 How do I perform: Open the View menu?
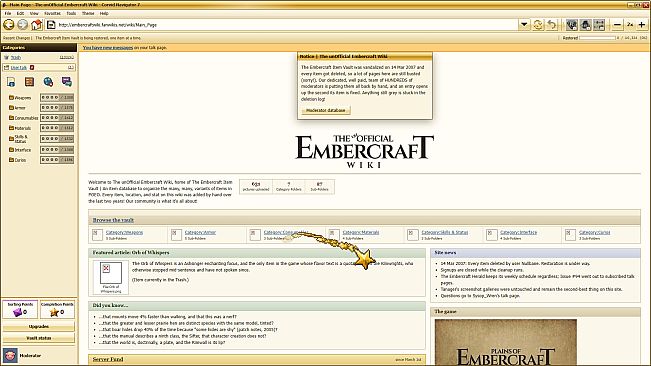[x=34, y=13]
